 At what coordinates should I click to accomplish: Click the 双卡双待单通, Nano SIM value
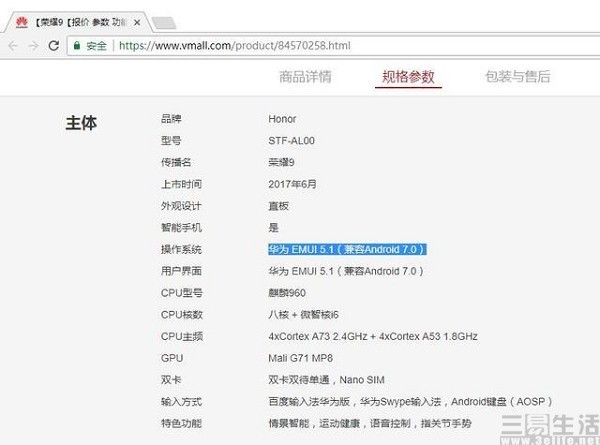pos(326,380)
